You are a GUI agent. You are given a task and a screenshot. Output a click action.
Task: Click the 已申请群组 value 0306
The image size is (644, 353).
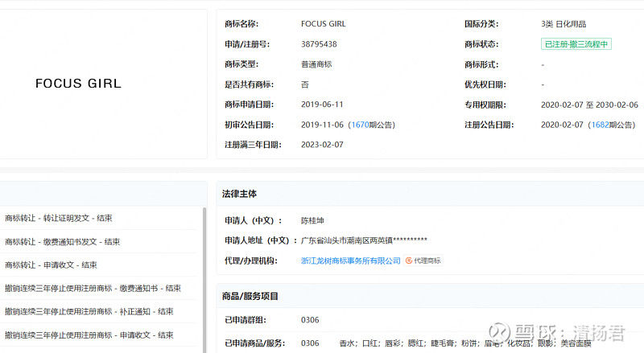point(310,320)
